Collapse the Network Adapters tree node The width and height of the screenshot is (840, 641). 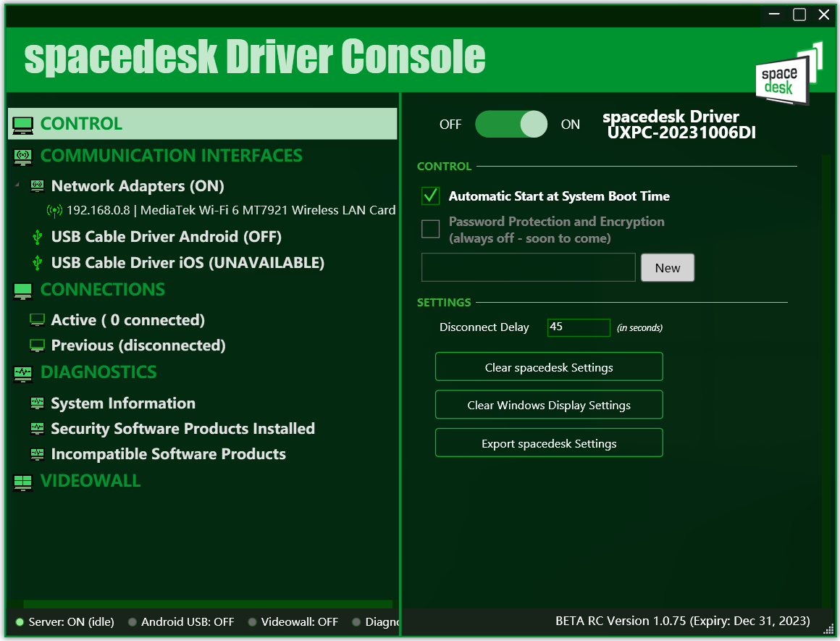pos(17,186)
